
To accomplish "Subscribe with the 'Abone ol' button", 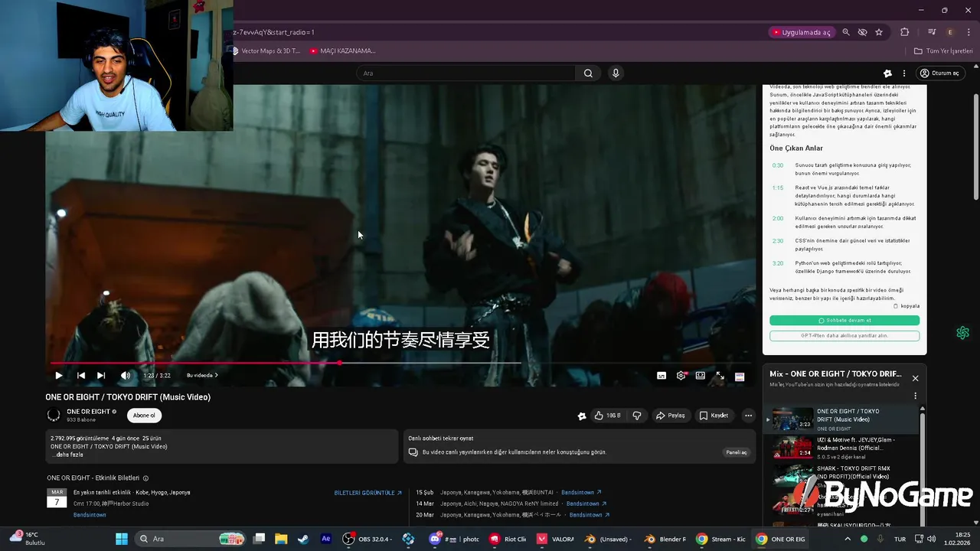I will click(x=144, y=416).
